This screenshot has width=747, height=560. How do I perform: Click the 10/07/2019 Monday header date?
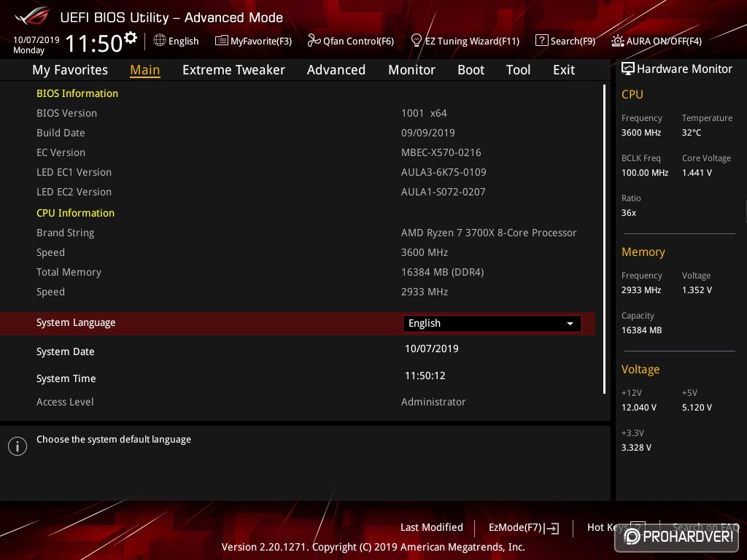(36, 44)
